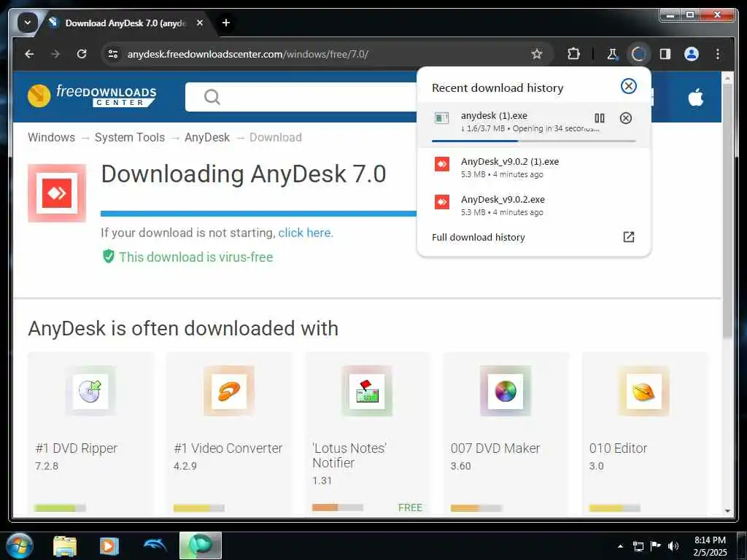Open the Windows Start menu
The width and height of the screenshot is (747, 560).
coord(20,545)
